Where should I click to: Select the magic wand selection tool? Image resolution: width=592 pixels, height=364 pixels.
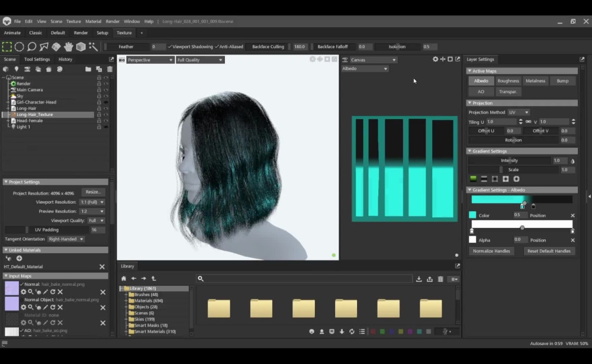[x=93, y=46]
